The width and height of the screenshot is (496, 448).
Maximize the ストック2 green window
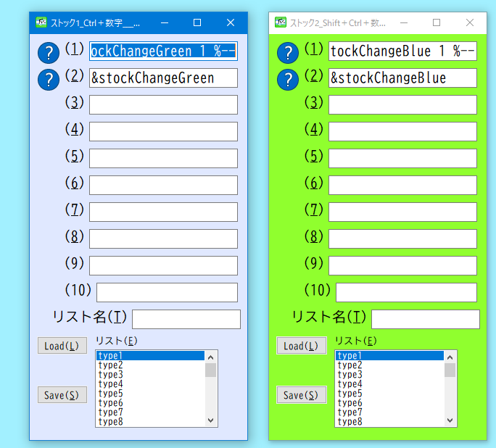437,22
